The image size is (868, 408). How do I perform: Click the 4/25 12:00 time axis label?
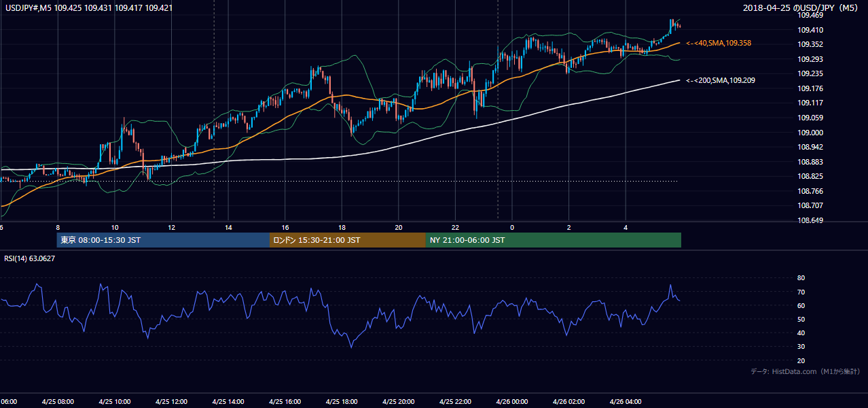click(x=171, y=402)
